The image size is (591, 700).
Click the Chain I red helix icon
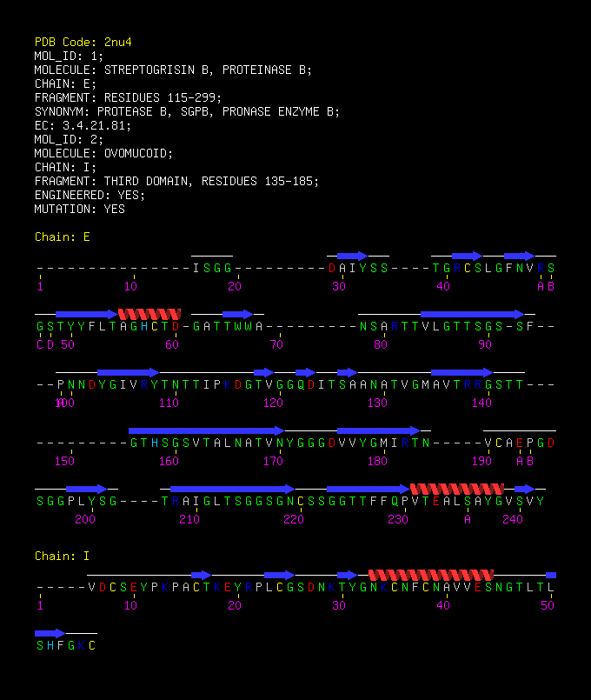click(431, 575)
